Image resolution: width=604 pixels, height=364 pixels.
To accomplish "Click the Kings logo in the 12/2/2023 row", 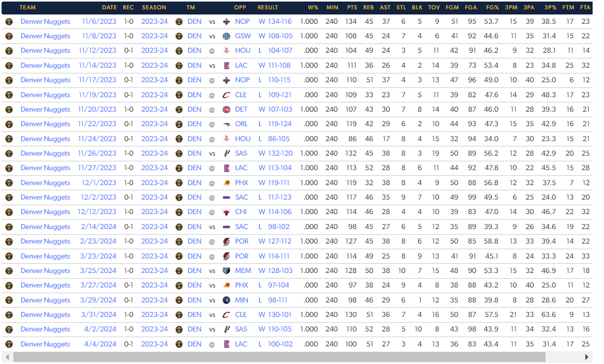I will pos(227,198).
